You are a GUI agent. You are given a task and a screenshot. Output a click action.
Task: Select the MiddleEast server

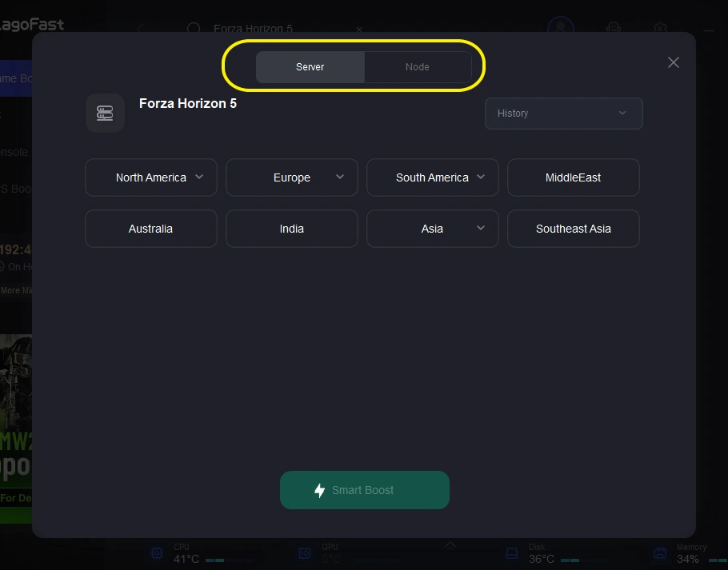pos(573,177)
